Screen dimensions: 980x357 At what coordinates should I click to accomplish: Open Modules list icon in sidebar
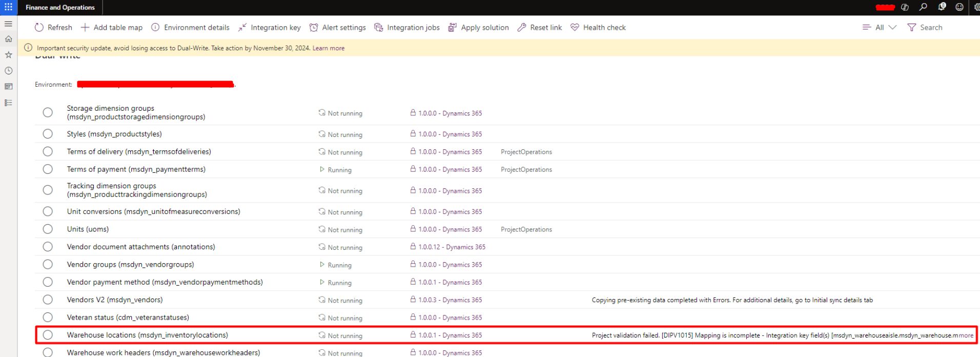[x=8, y=103]
